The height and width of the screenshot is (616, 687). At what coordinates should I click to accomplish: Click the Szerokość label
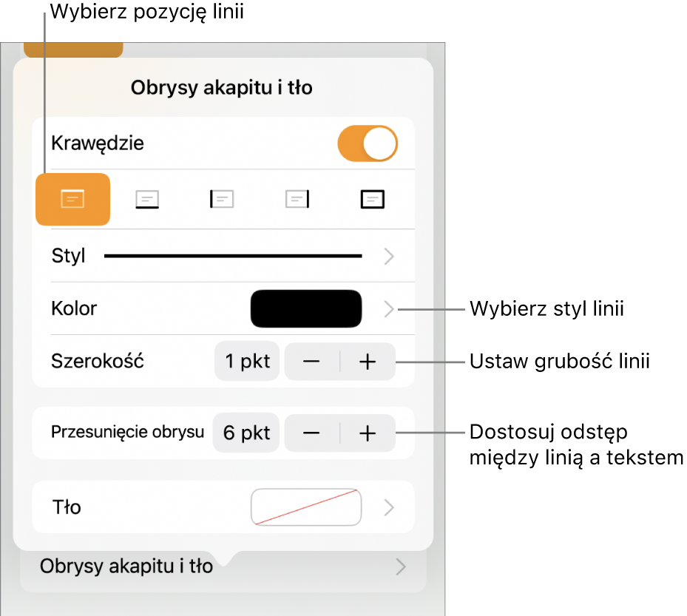(x=98, y=361)
